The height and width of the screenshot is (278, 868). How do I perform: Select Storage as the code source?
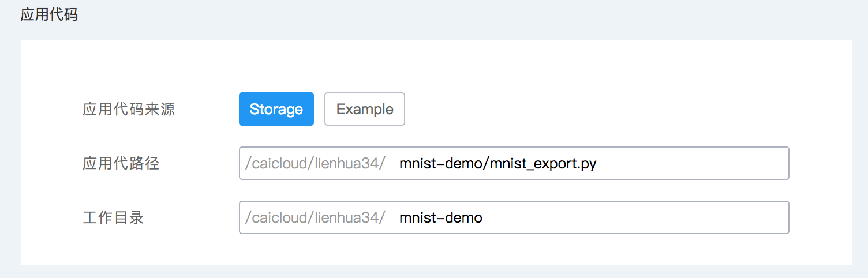276,109
